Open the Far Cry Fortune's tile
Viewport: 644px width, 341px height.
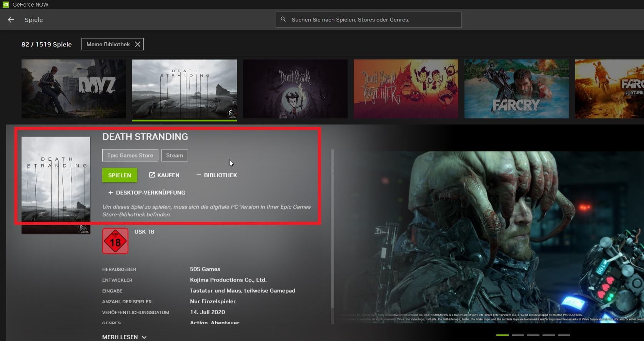click(x=609, y=89)
